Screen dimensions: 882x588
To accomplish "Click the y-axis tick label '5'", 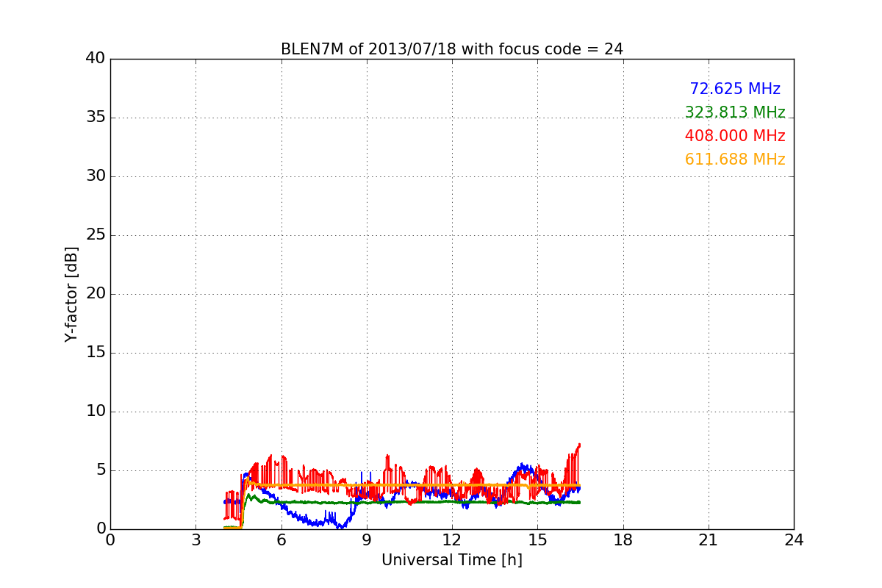I will tap(101, 470).
